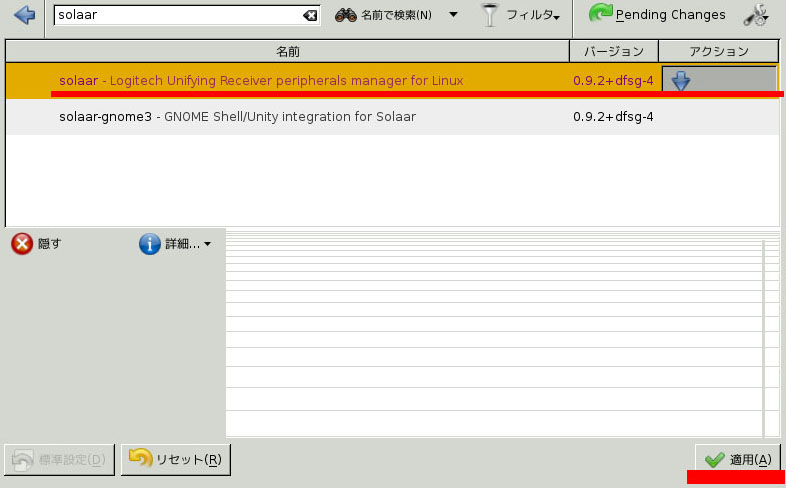Apply changes with 適用(A) button
786x488 pixels.
click(x=737, y=458)
